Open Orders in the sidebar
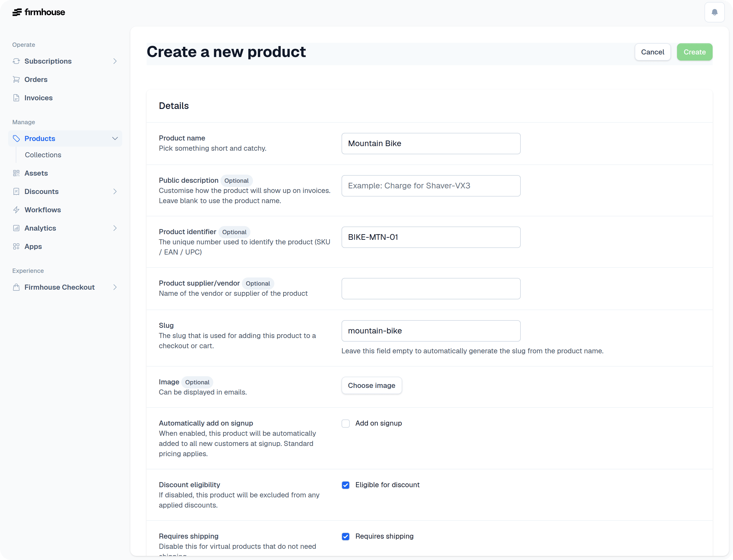 click(65, 79)
